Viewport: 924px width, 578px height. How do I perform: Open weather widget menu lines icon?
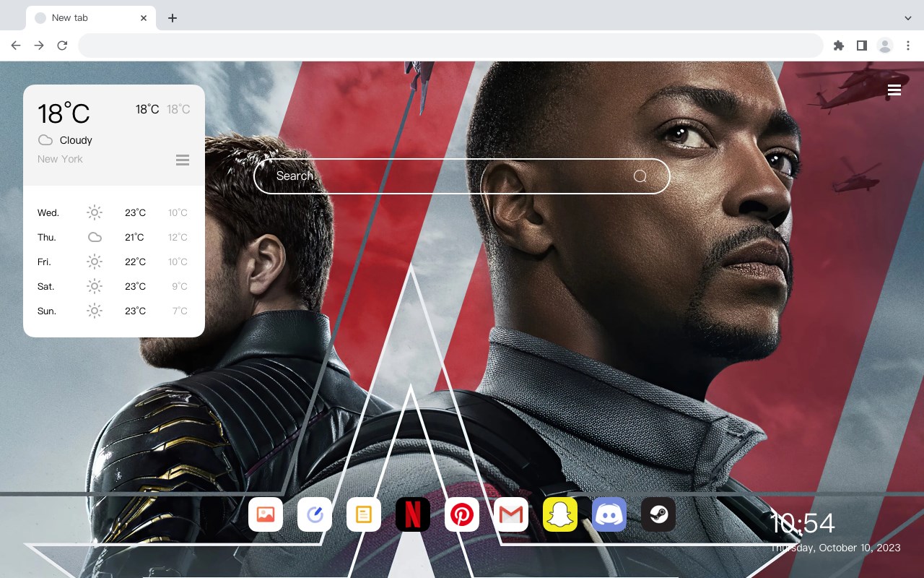tap(183, 160)
